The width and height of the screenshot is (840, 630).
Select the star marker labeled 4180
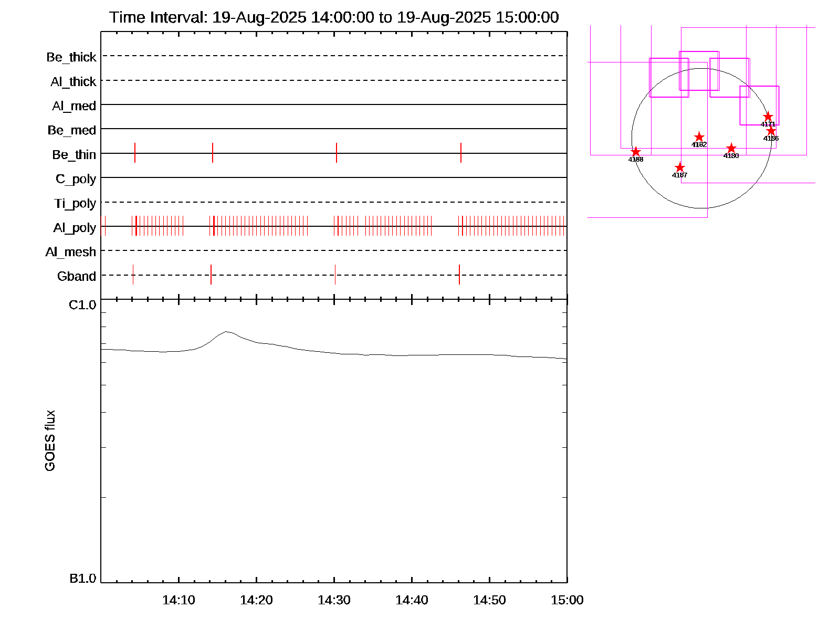click(731, 149)
